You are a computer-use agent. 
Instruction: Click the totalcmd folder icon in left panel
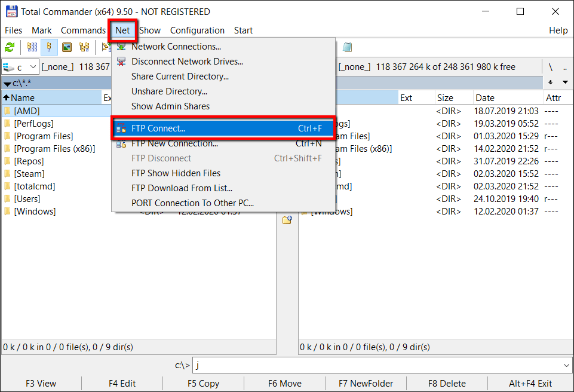pyautogui.click(x=7, y=186)
